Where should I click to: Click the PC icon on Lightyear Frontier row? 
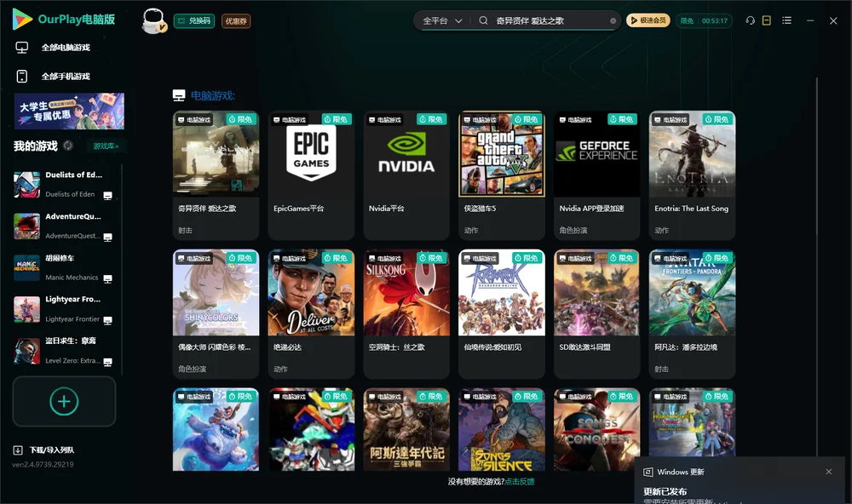(x=107, y=320)
